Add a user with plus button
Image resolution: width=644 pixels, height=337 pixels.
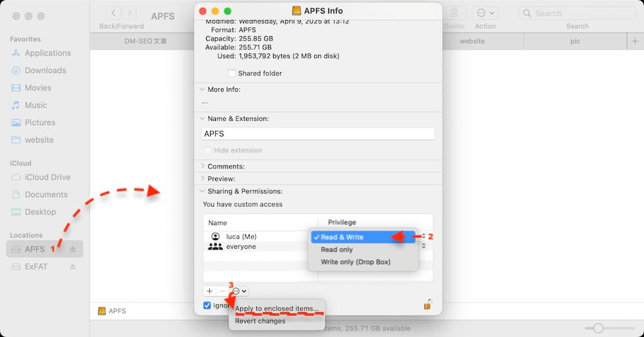[209, 291]
